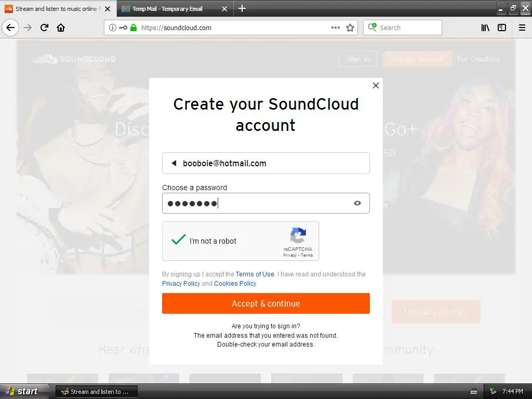Open the page actions three-dot menu
The image size is (532, 399).
[x=336, y=28]
